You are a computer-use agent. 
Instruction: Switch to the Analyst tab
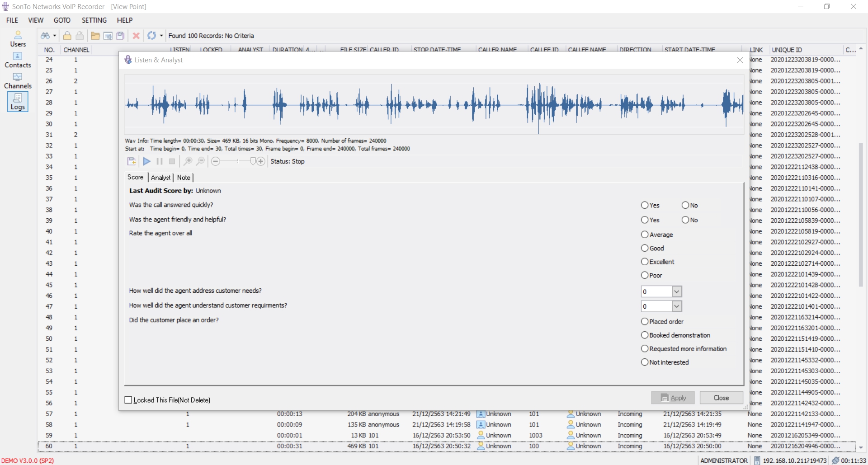[x=160, y=178]
